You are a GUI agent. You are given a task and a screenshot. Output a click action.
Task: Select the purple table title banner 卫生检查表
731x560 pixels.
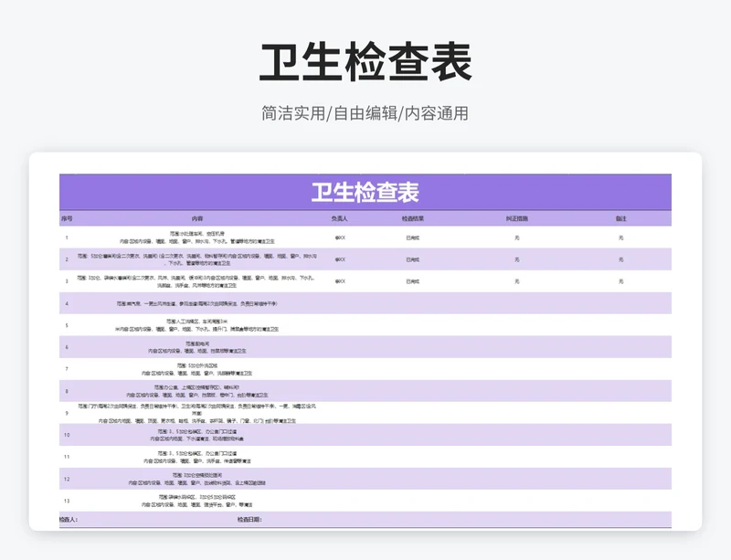coord(365,192)
